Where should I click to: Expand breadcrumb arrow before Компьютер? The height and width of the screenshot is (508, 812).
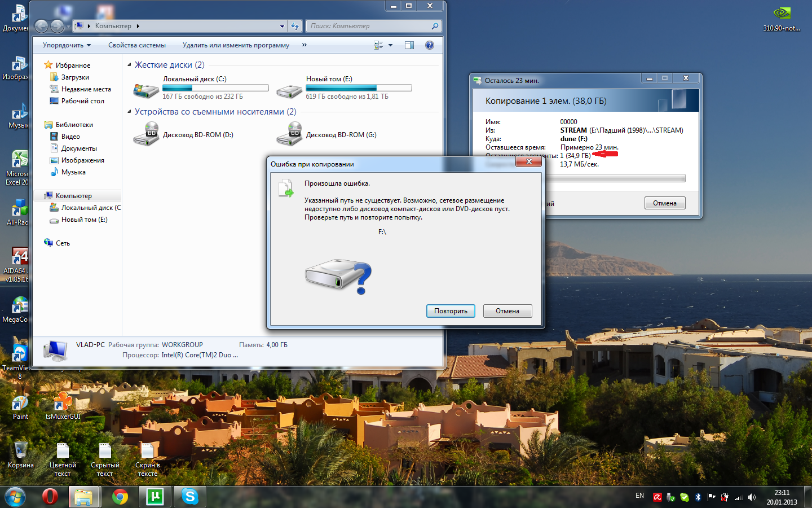pyautogui.click(x=89, y=26)
